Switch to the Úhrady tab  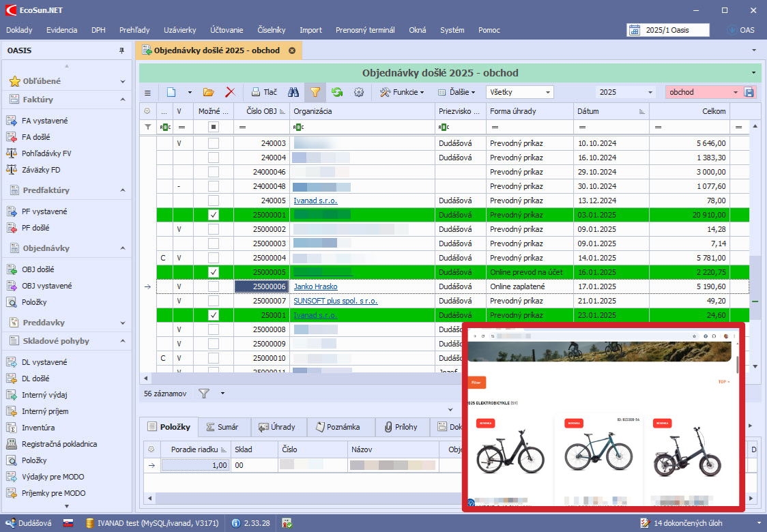coord(277,427)
